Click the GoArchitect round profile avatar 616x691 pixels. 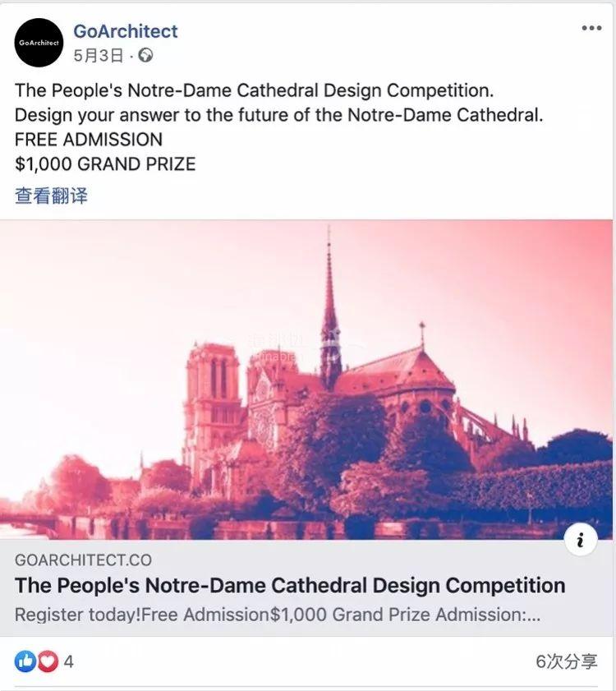pos(39,43)
